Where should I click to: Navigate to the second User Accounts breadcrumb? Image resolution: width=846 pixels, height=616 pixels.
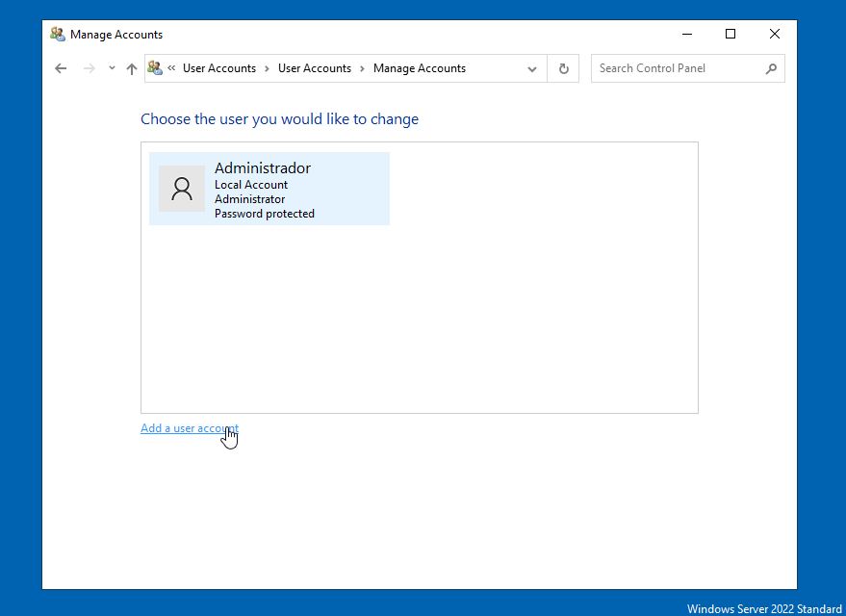(315, 68)
